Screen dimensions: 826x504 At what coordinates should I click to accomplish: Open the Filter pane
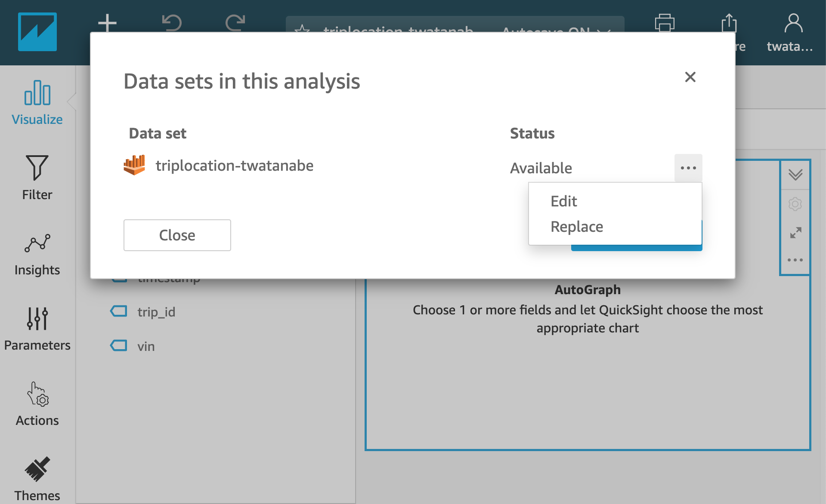[x=37, y=178]
